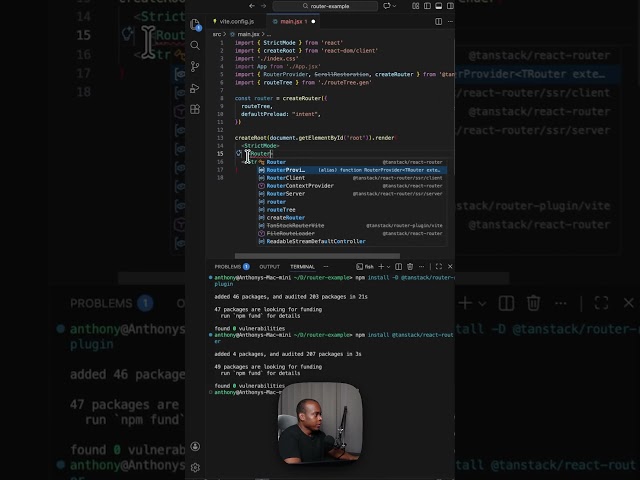Choose the RouterServer suggestion
This screenshot has width=640, height=480.
[352, 194]
